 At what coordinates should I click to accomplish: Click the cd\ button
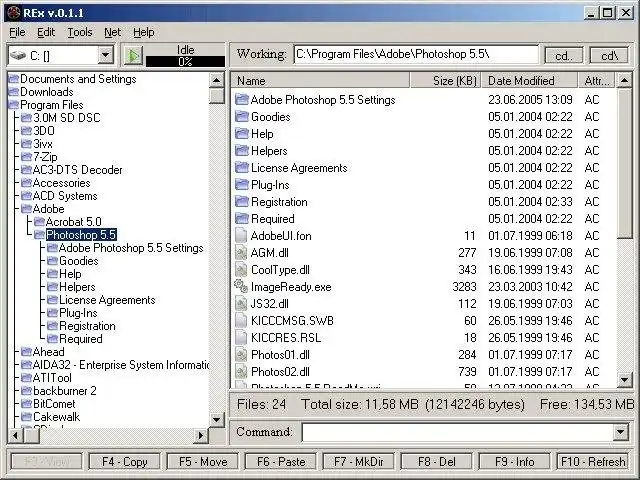pos(609,55)
